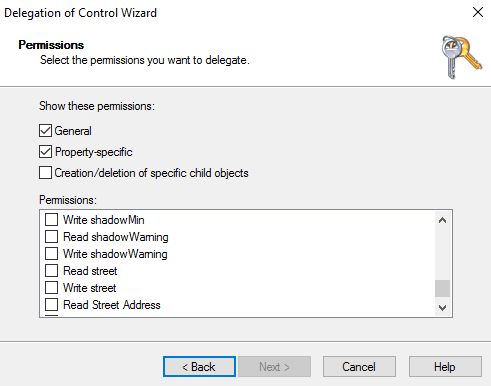Open Help for the wizard
Viewport: 491px width, 386px height.
(x=445, y=367)
